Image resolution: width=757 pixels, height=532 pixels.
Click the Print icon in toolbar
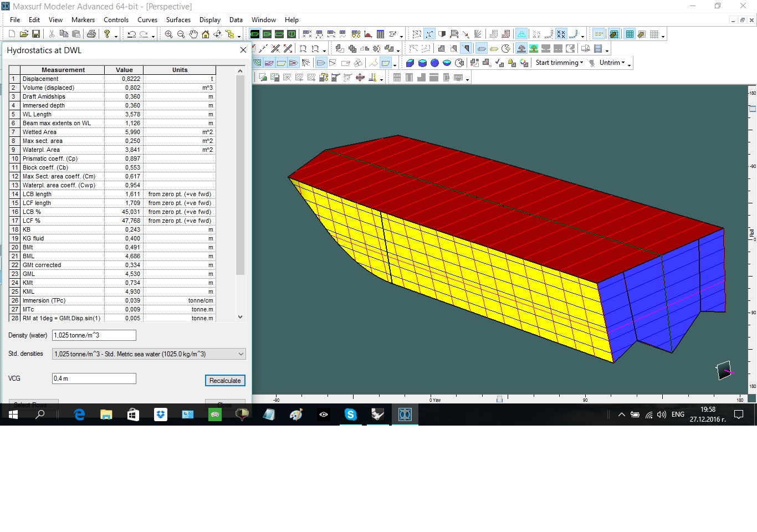click(91, 34)
